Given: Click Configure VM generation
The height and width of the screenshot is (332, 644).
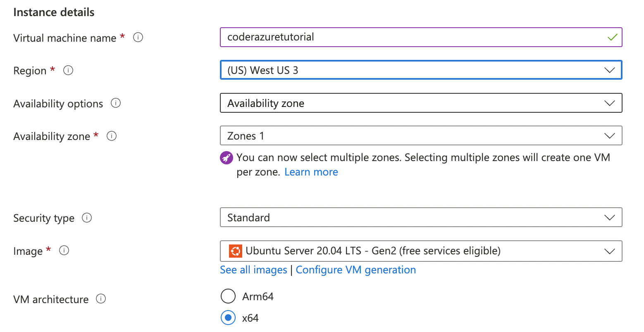Looking at the screenshot, I should pos(356,270).
